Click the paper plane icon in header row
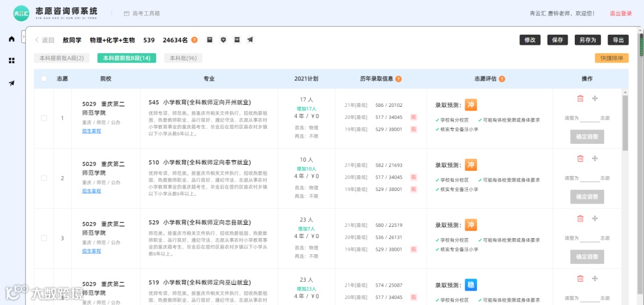Image resolution: width=644 pixels, height=305 pixels. [250, 40]
